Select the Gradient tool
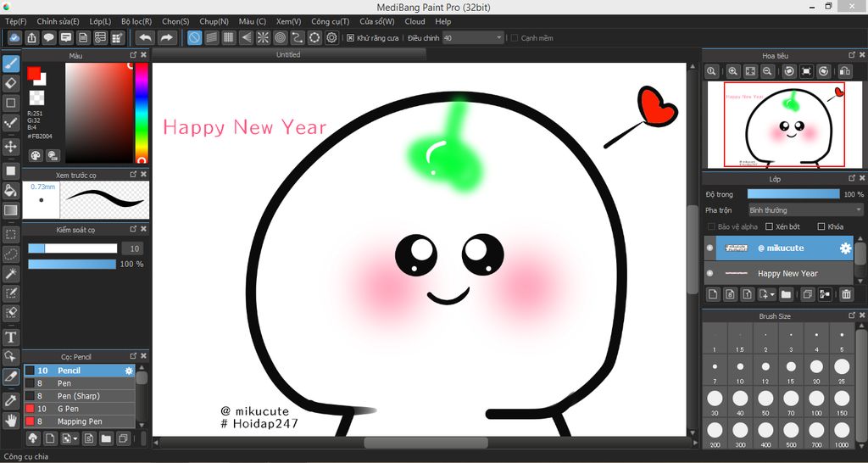This screenshot has width=868, height=463. tap(10, 210)
